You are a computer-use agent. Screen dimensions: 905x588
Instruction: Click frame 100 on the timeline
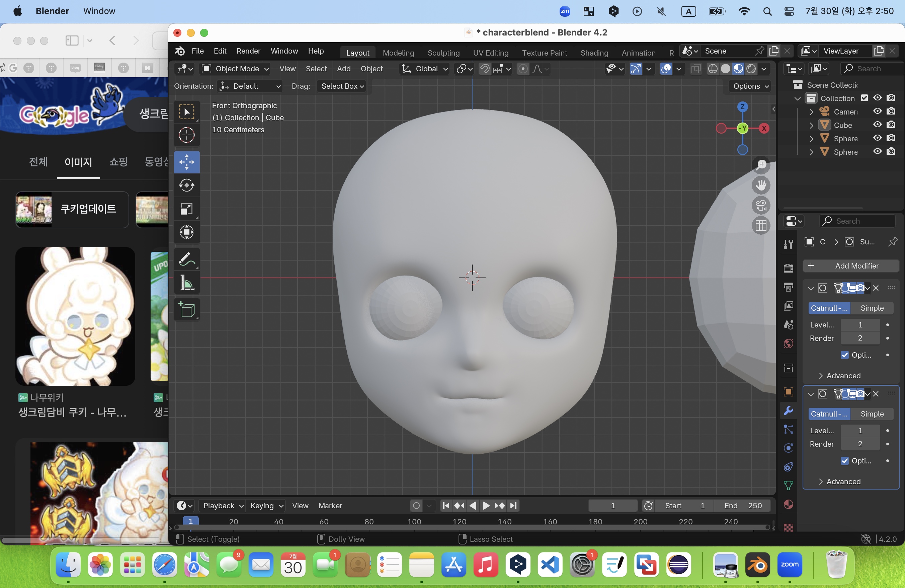click(414, 522)
